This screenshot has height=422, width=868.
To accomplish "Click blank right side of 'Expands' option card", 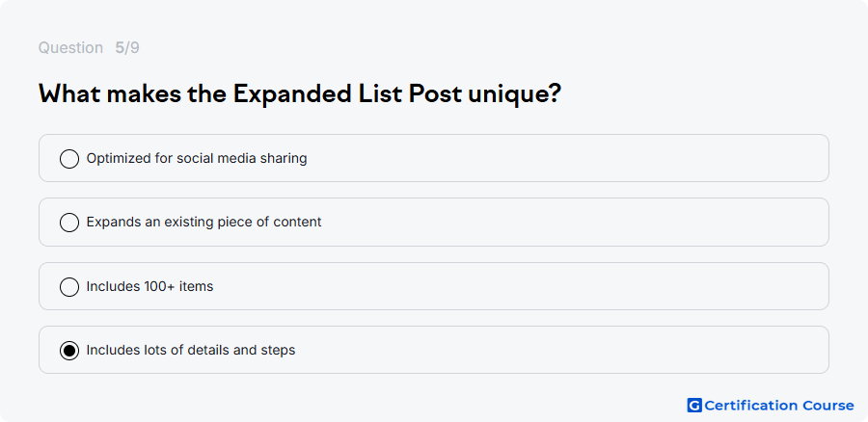I will tap(609, 222).
